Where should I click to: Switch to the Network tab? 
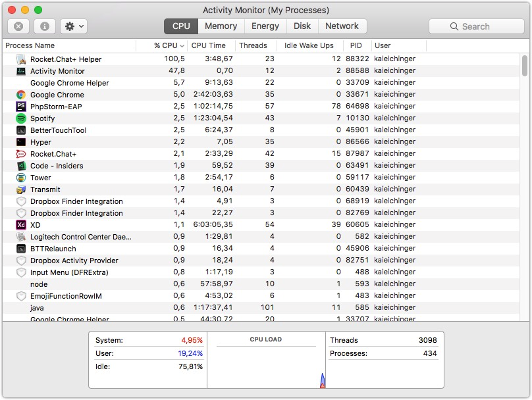(342, 26)
